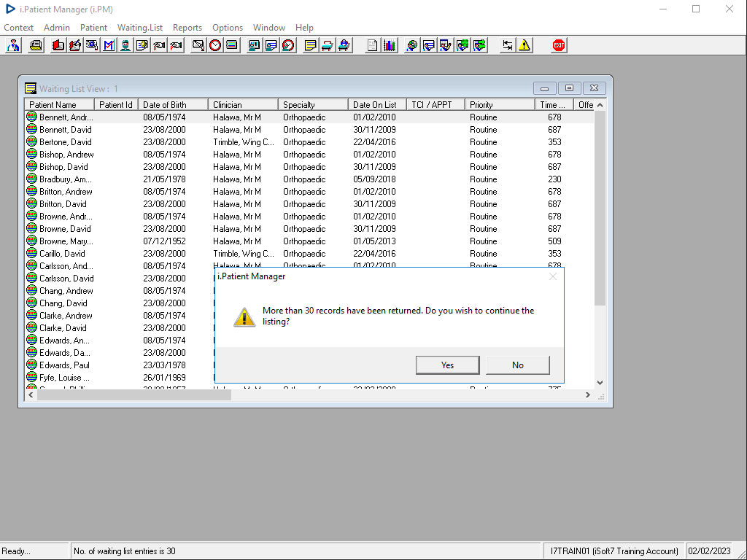Viewport: 747px width, 560px height.
Task: Click the person with CD disc icon
Action: [x=411, y=45]
